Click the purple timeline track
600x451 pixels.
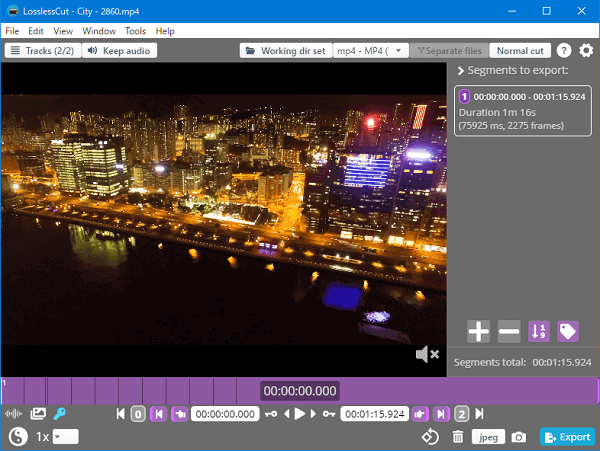(450, 390)
